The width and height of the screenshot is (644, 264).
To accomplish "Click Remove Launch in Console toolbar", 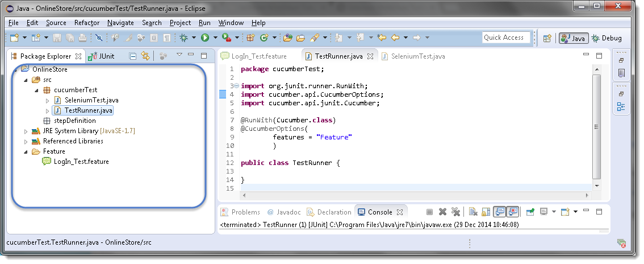I will 442,212.
